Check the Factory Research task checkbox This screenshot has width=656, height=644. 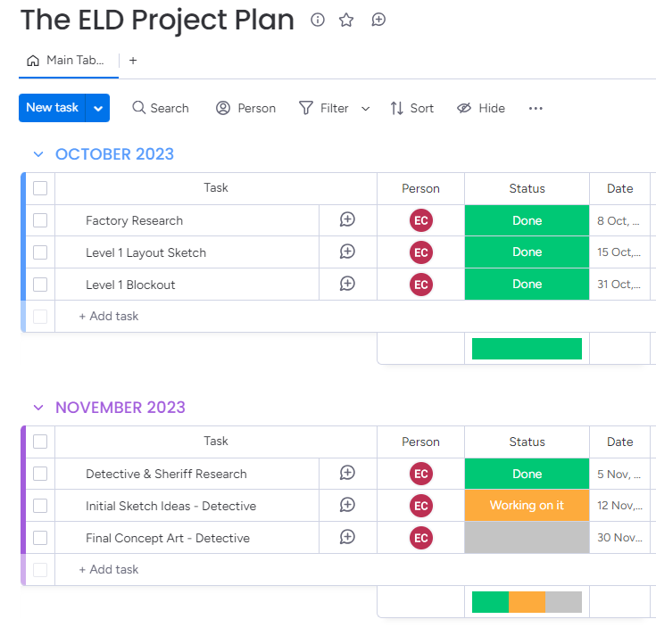[x=40, y=220]
